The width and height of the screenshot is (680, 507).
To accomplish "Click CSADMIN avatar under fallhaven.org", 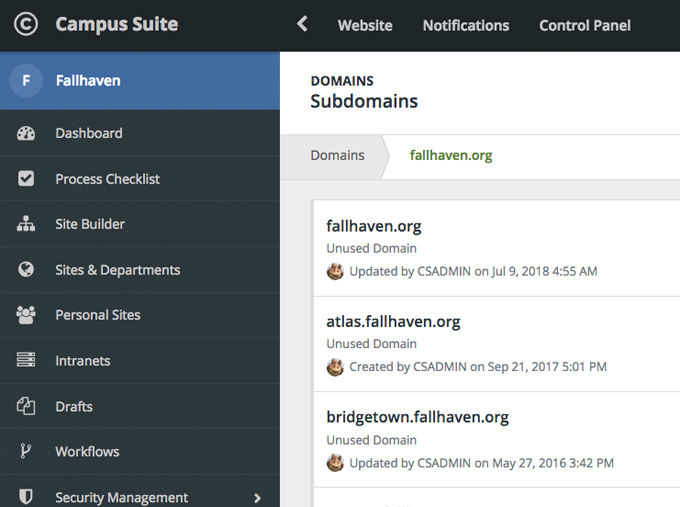I will pyautogui.click(x=335, y=271).
